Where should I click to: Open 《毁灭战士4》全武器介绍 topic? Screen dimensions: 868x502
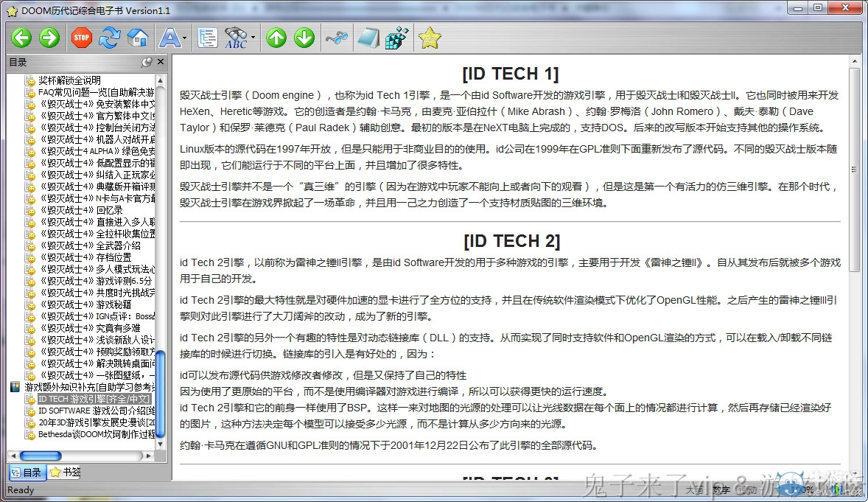tap(90, 246)
